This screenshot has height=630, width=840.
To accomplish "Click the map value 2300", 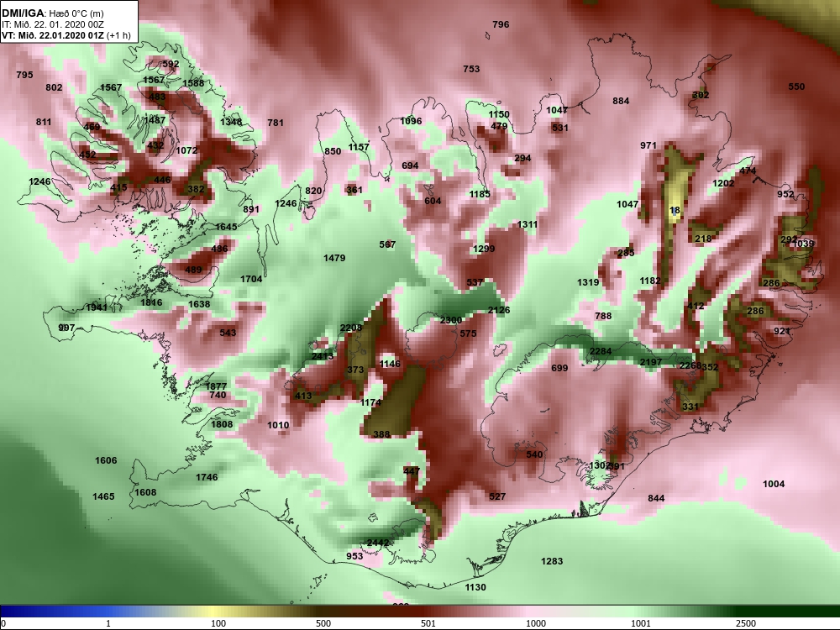I will 451,320.
